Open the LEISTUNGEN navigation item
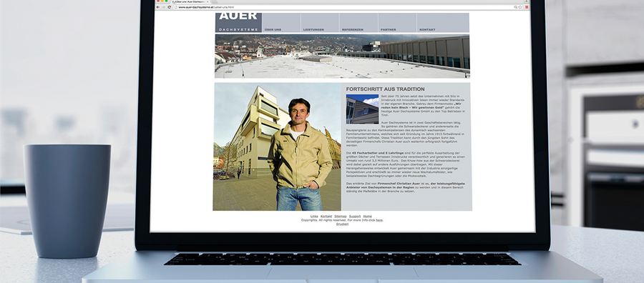 (320, 23)
